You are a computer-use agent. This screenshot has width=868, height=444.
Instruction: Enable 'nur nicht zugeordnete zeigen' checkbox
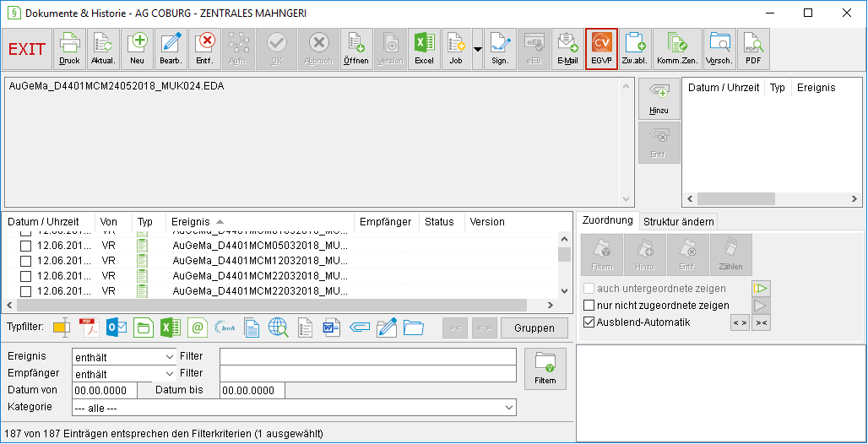pos(589,305)
